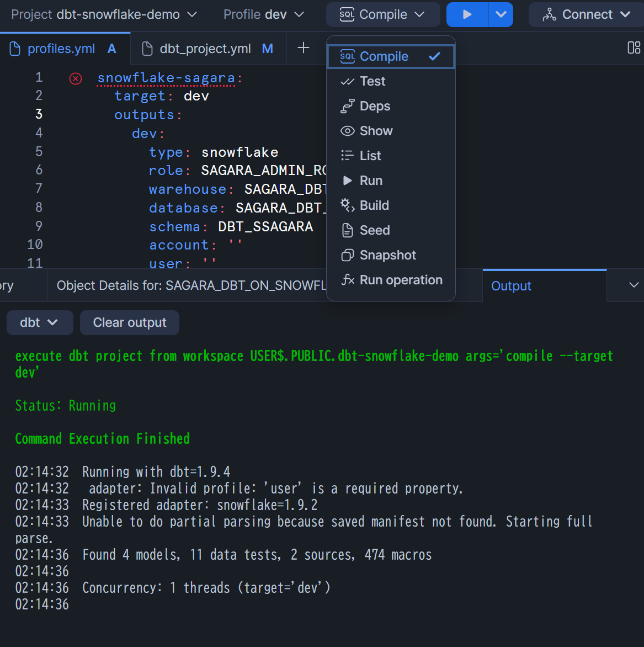Image resolution: width=644 pixels, height=647 pixels.
Task: Select Run operation in the command menu
Action: [x=391, y=280]
